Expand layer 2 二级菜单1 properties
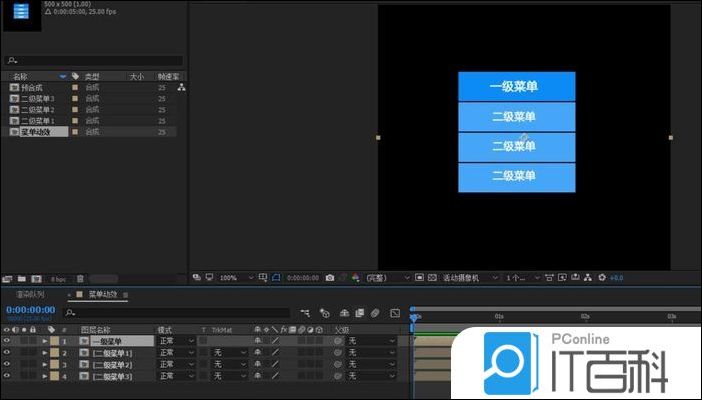702x400 pixels. point(45,353)
